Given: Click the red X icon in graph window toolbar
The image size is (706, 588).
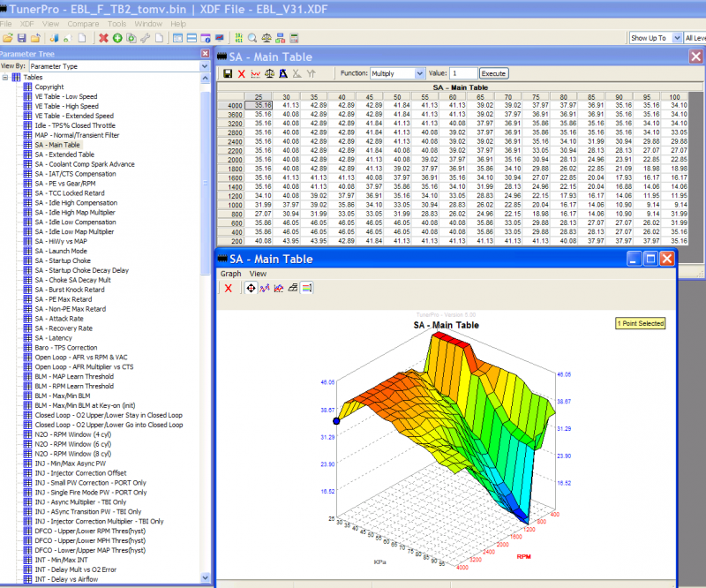Looking at the screenshot, I should point(229,289).
